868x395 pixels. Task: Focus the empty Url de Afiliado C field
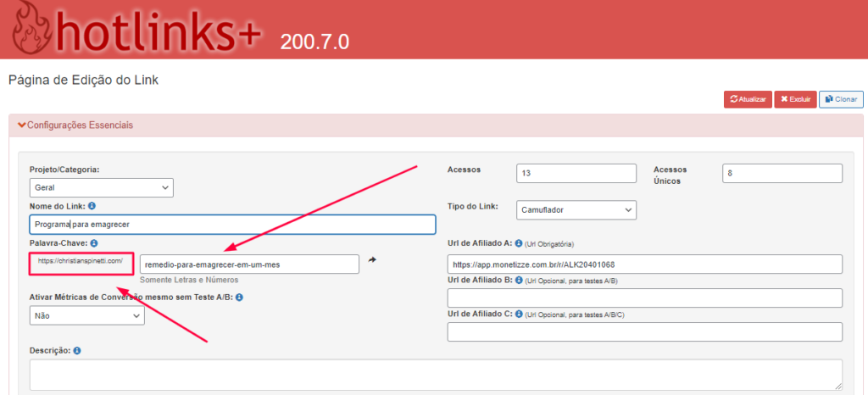(x=645, y=332)
